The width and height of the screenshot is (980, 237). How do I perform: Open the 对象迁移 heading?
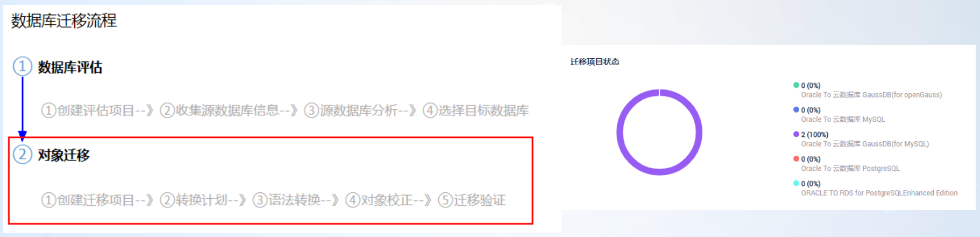63,155
